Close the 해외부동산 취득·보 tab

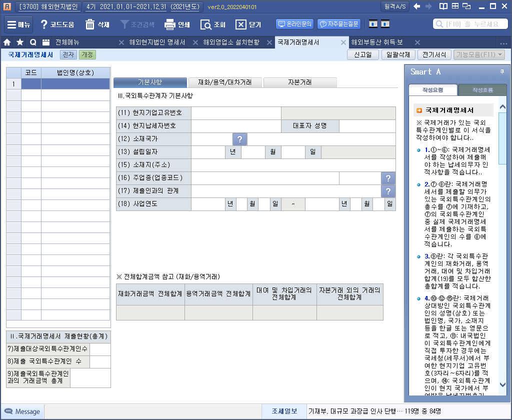click(x=417, y=42)
